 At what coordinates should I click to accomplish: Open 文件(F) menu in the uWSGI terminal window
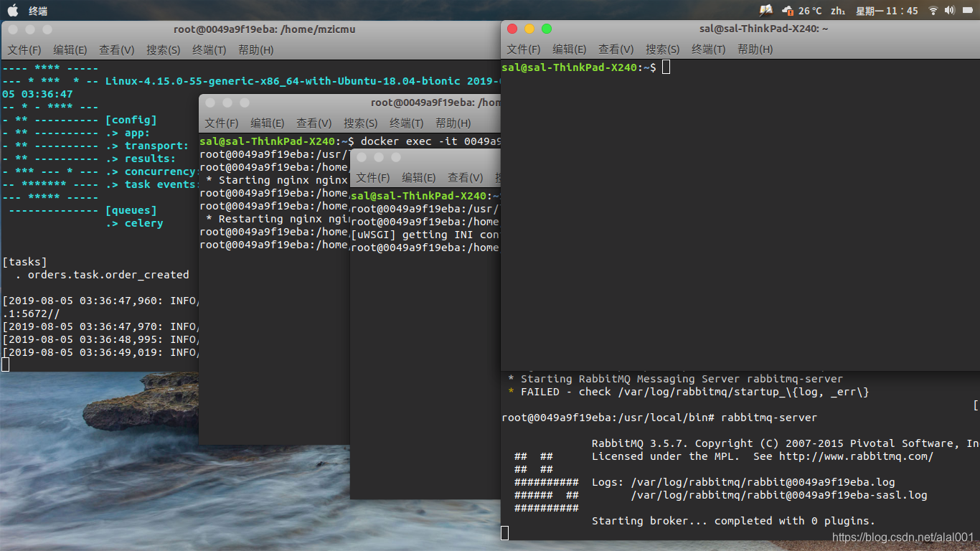pos(373,177)
